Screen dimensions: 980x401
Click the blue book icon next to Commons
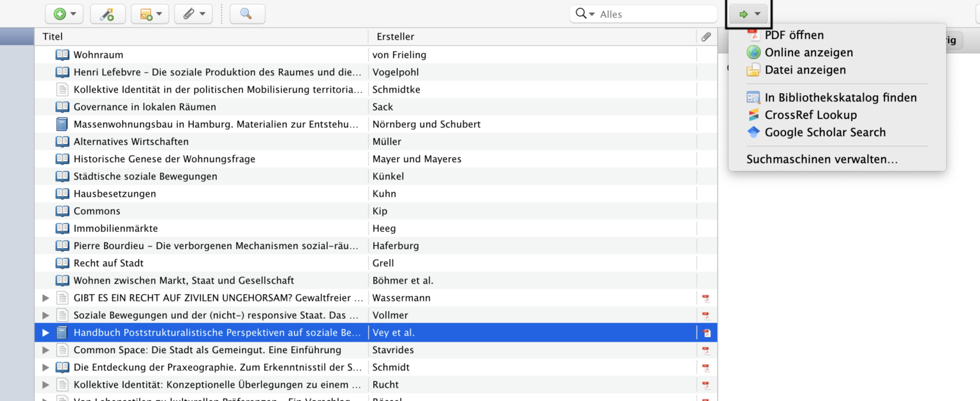point(62,211)
